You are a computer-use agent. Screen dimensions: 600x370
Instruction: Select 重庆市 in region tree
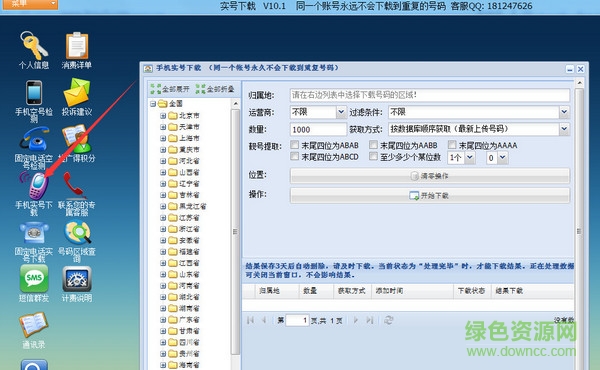coord(189,150)
